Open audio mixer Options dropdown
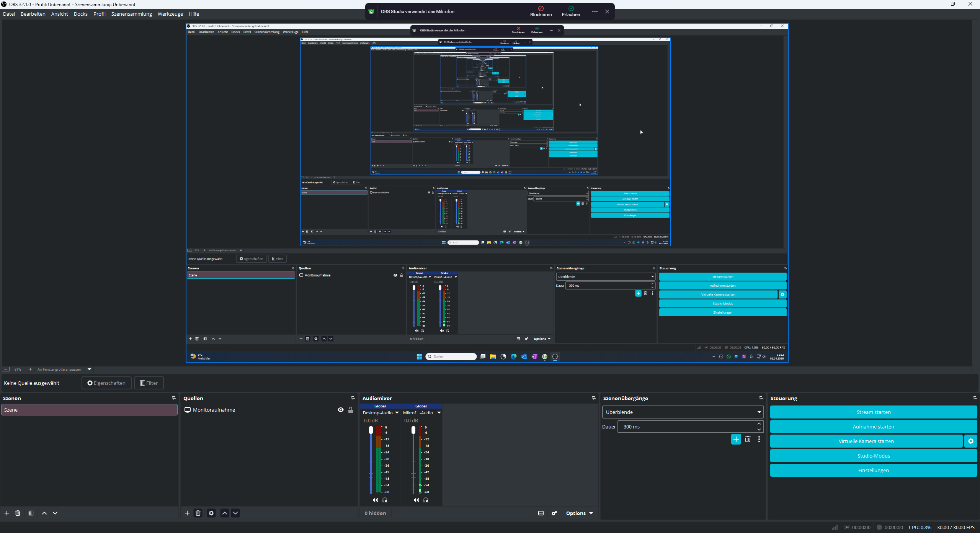This screenshot has width=980, height=533. click(580, 513)
